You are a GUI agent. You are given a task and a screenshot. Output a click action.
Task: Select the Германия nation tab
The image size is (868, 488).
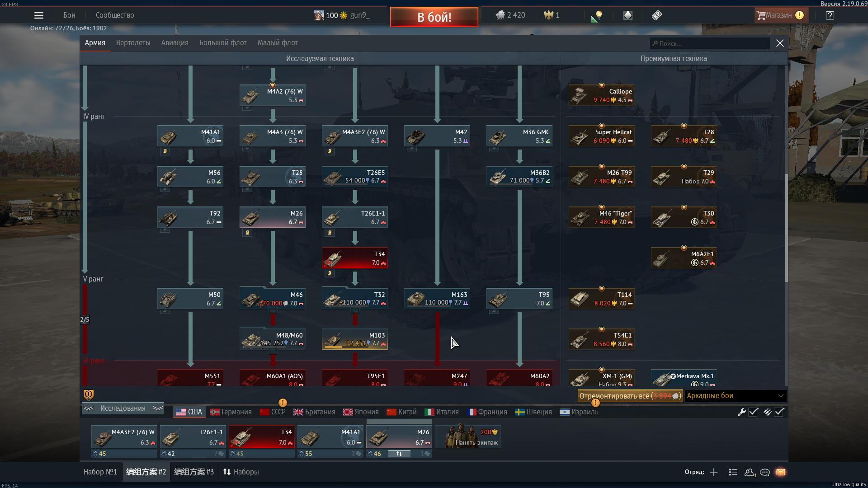pyautogui.click(x=231, y=412)
